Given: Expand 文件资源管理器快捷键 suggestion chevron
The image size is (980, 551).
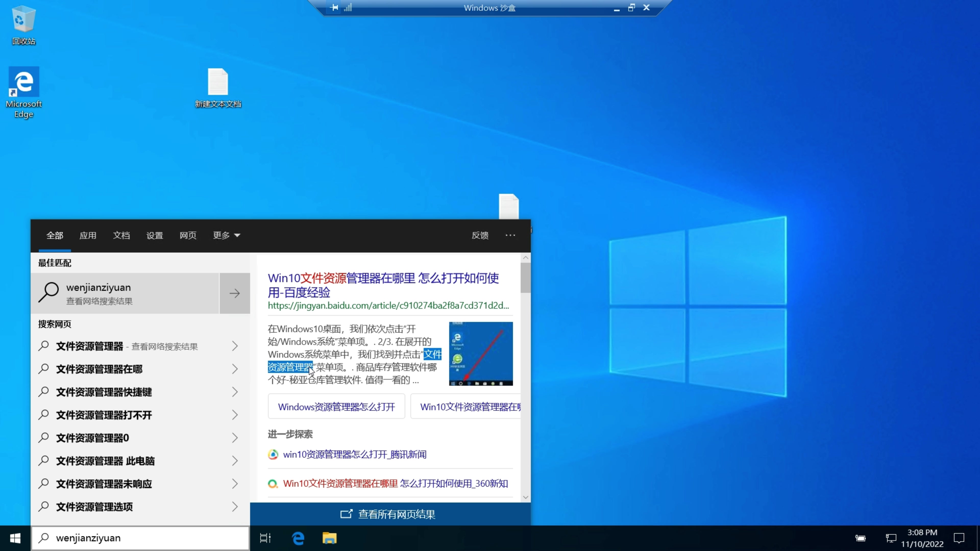Looking at the screenshot, I should tap(235, 392).
